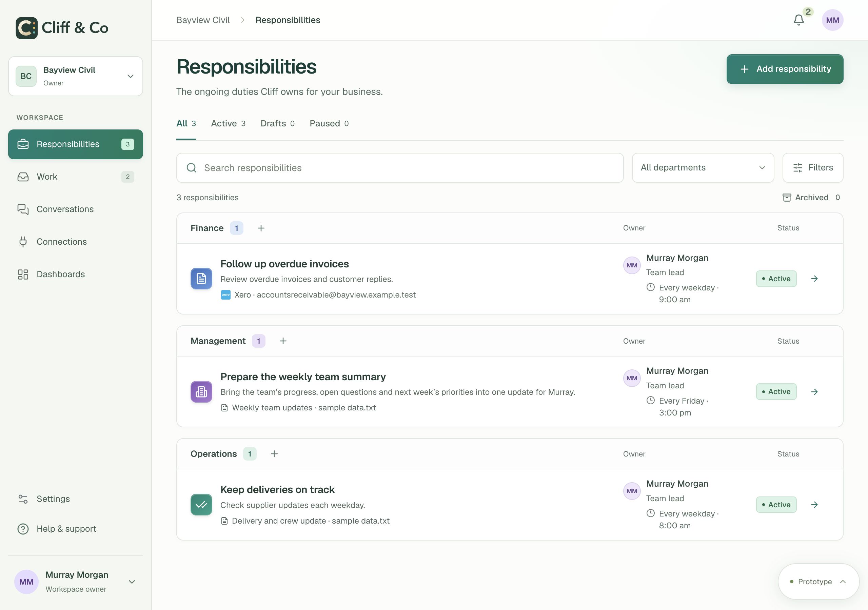Click the count badge beside Work
The image size is (868, 610).
pos(128,177)
